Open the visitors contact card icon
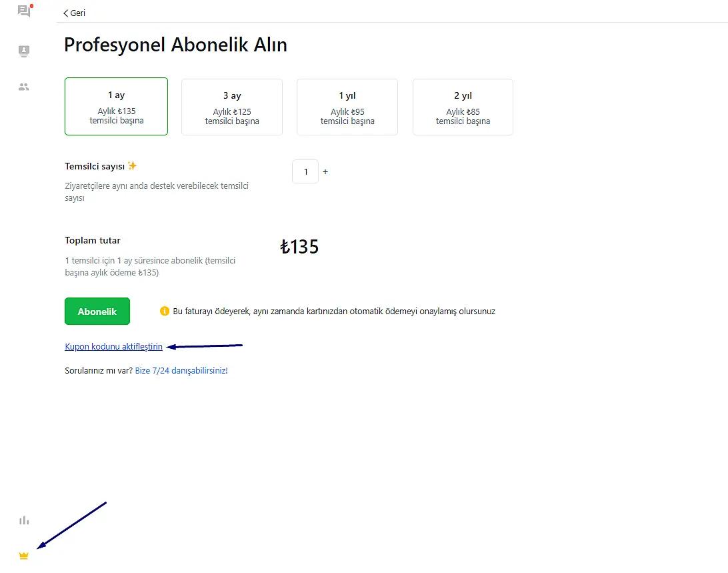Screen dimensions: 728x573 click(x=24, y=51)
